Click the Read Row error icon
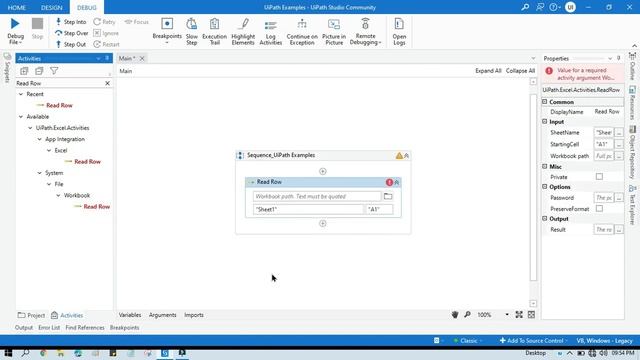Screen dimensions: 640x360 (389, 182)
